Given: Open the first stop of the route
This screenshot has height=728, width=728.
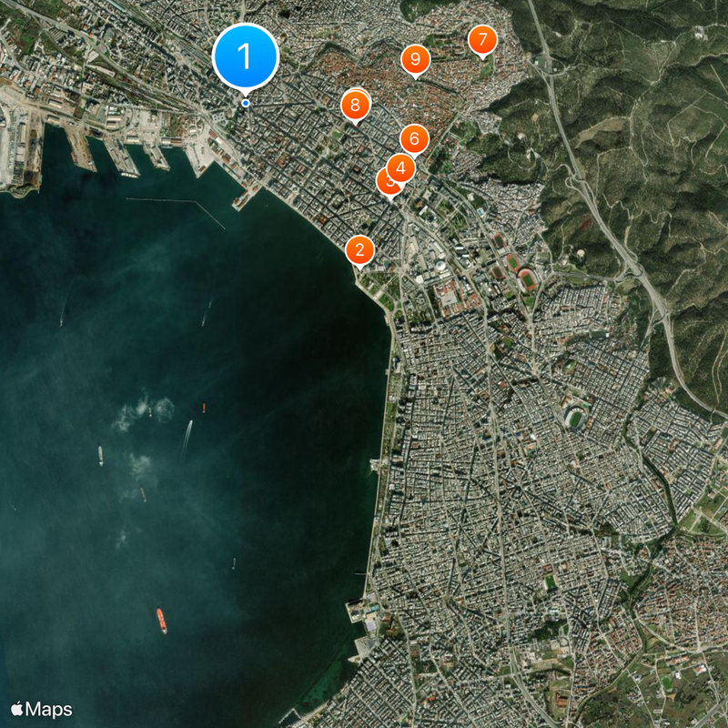Looking at the screenshot, I should (x=244, y=56).
